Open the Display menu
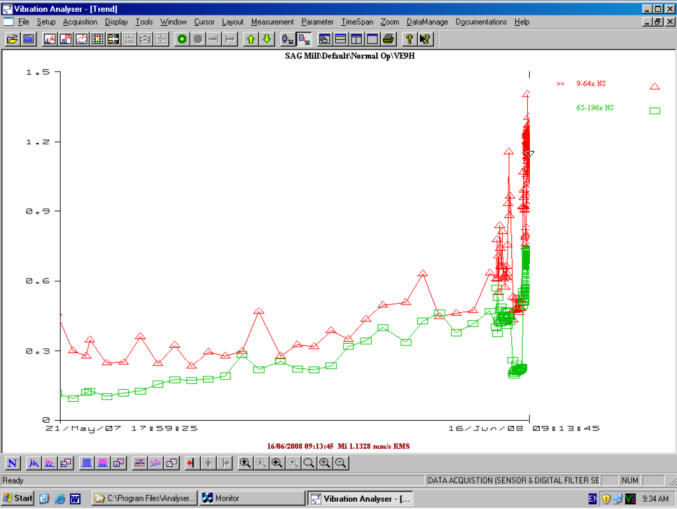Viewport: 677px width, 509px height. tap(116, 22)
